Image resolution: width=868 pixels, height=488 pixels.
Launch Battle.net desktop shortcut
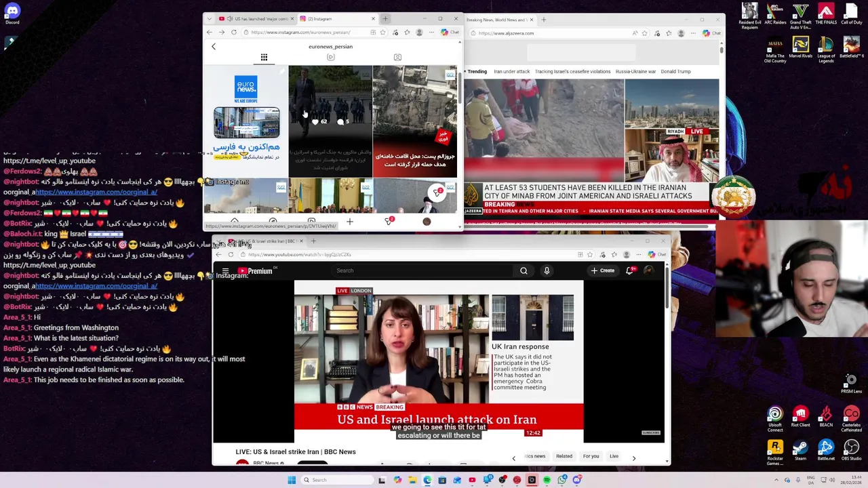(826, 451)
